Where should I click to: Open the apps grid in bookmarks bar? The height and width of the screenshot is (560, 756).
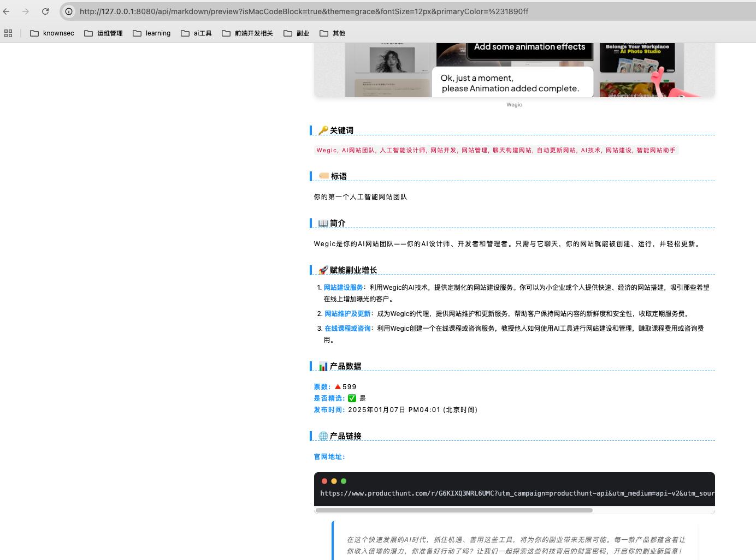point(8,33)
